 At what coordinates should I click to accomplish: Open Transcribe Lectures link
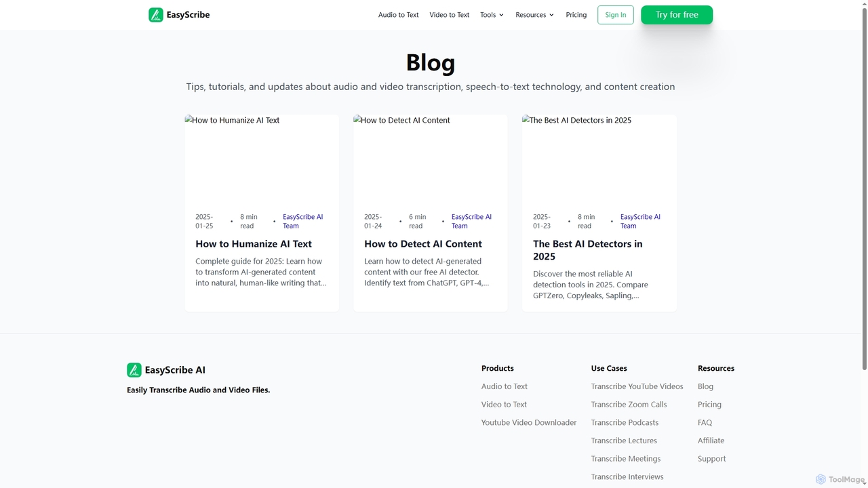(x=624, y=441)
